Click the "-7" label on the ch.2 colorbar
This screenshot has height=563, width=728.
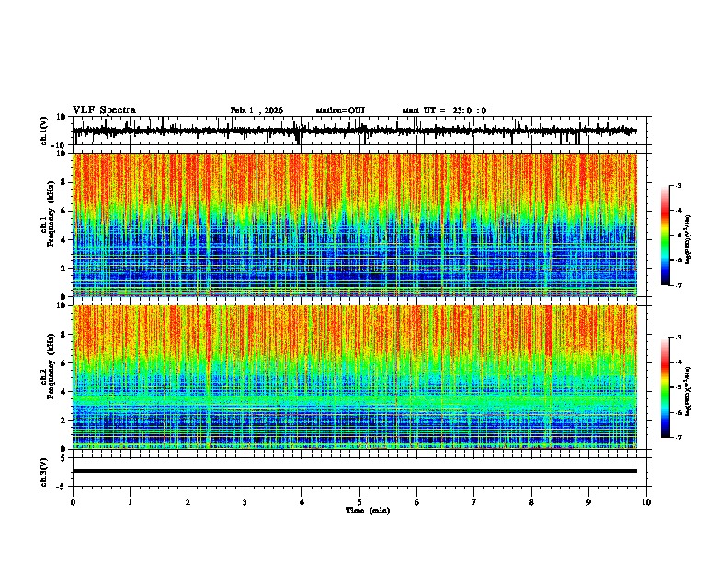(677, 437)
